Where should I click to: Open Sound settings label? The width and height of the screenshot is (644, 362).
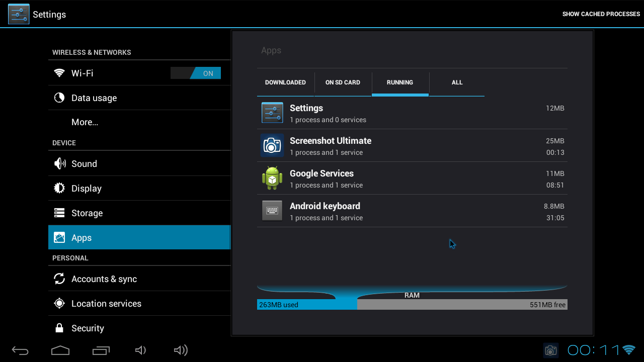tap(84, 164)
